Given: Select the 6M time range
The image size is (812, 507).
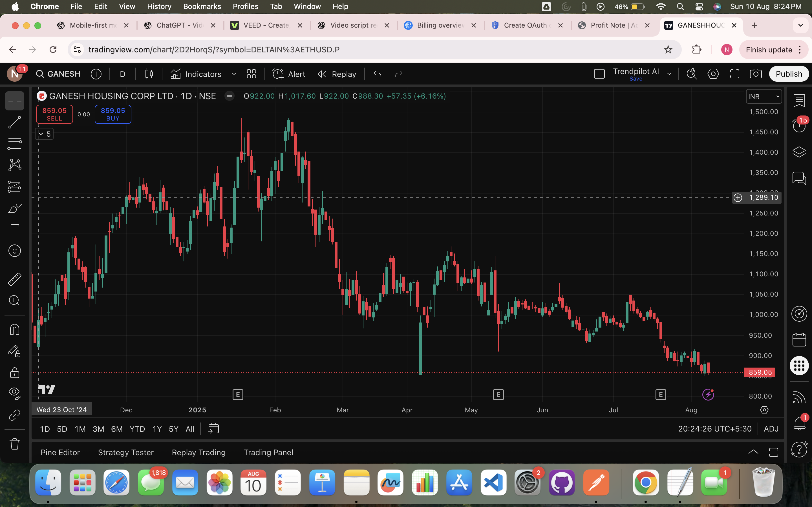Looking at the screenshot, I should pos(116,429).
